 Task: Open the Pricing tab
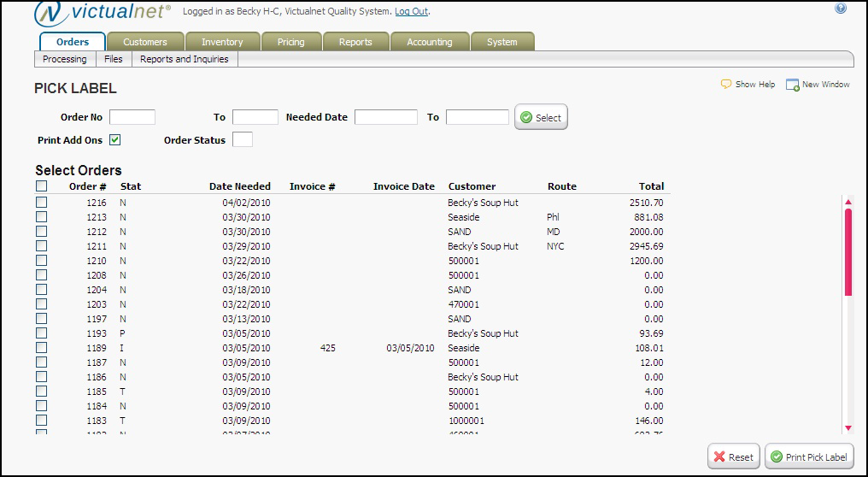291,42
